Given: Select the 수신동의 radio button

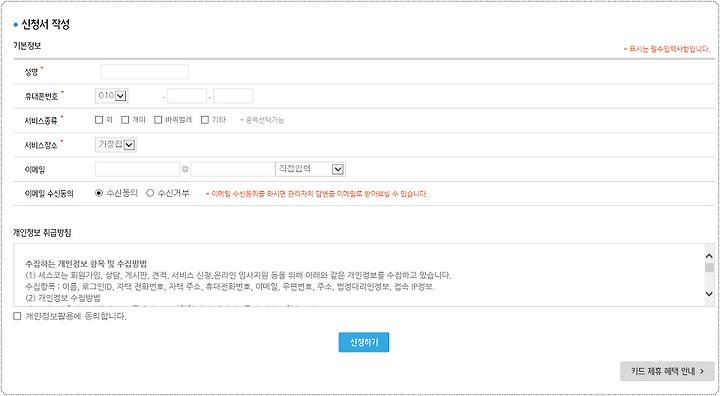Looking at the screenshot, I should click(99, 193).
